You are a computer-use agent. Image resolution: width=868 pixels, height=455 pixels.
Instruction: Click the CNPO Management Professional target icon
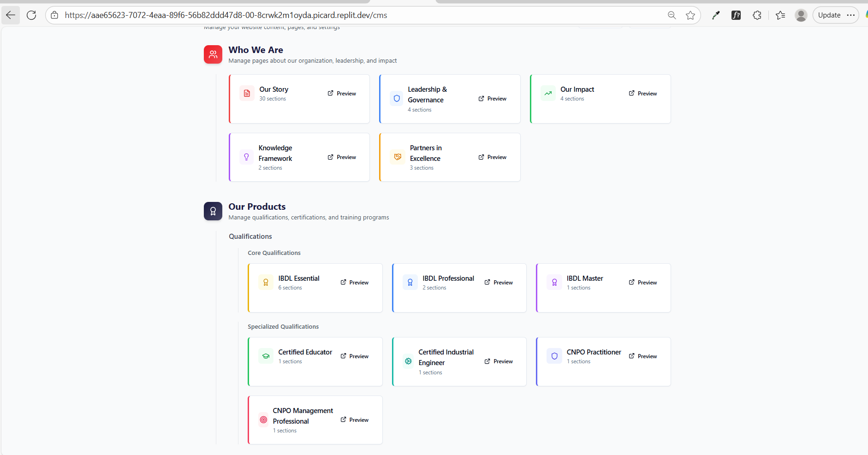click(263, 420)
